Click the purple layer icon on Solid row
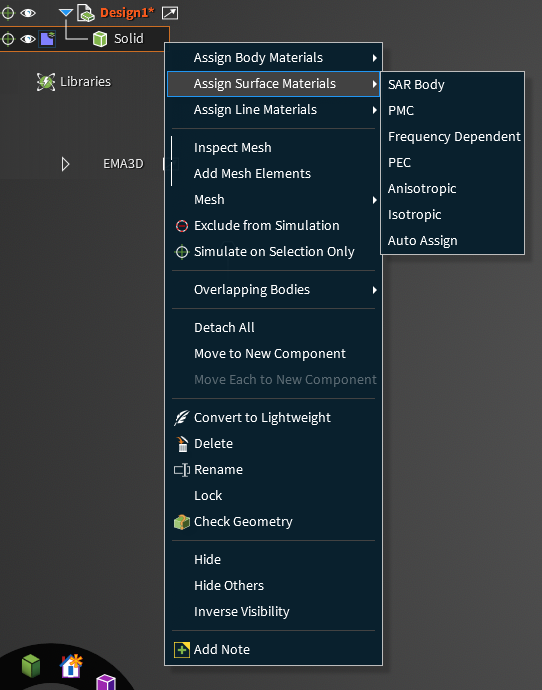542x690 pixels. click(47, 39)
